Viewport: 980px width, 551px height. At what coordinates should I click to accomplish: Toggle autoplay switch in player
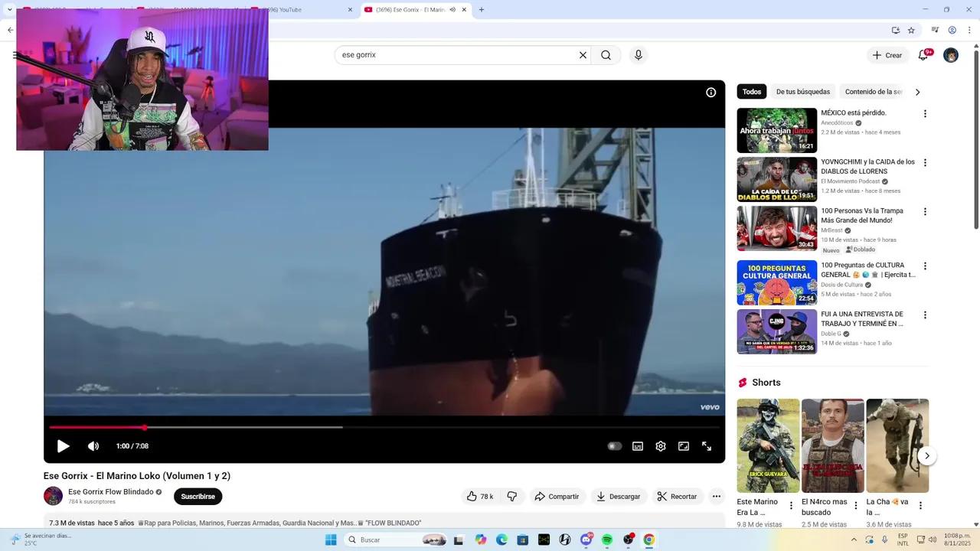pos(614,446)
